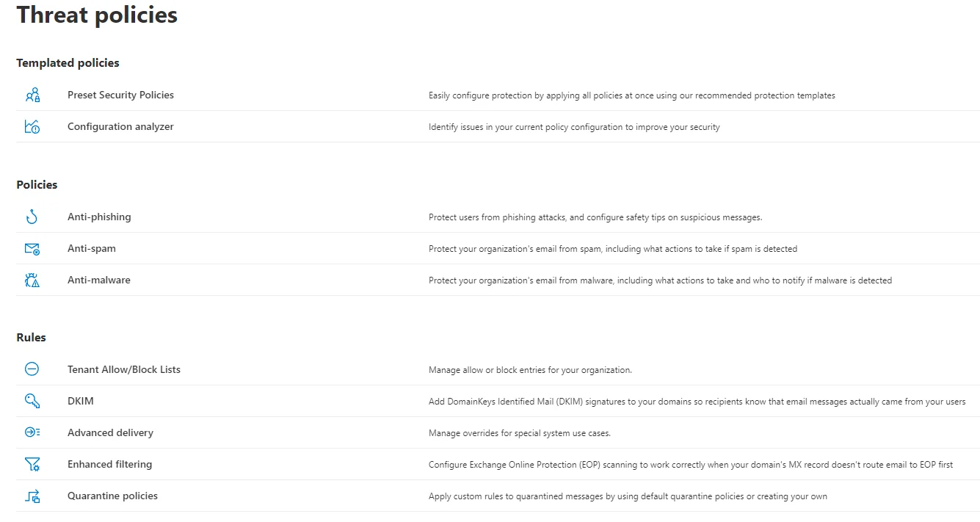Click the Enhanced filtering funnel icon
Viewport: 980px width, 522px height.
click(32, 465)
